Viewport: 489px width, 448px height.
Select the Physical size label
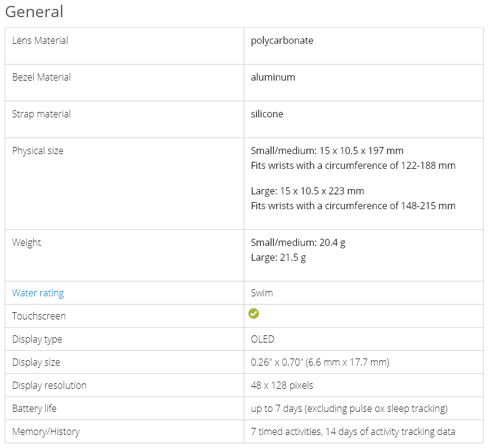coord(37,151)
